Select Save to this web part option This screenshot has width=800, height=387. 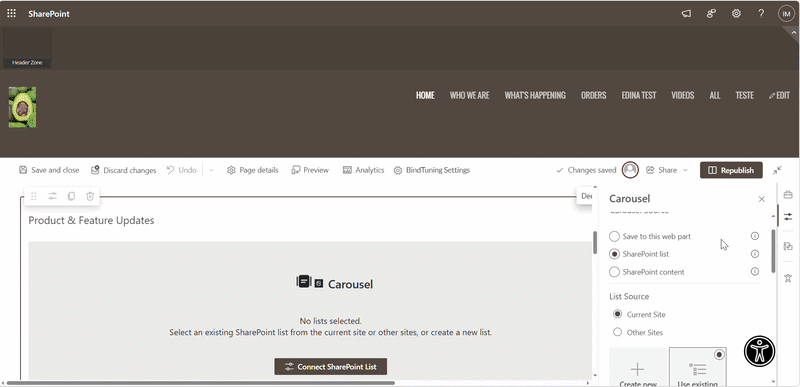coord(651,237)
